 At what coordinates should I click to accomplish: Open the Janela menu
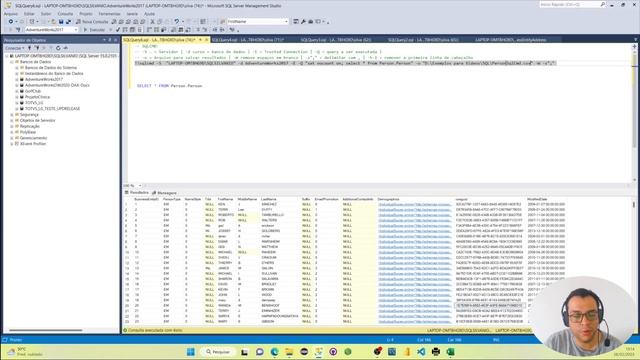tap(132, 14)
